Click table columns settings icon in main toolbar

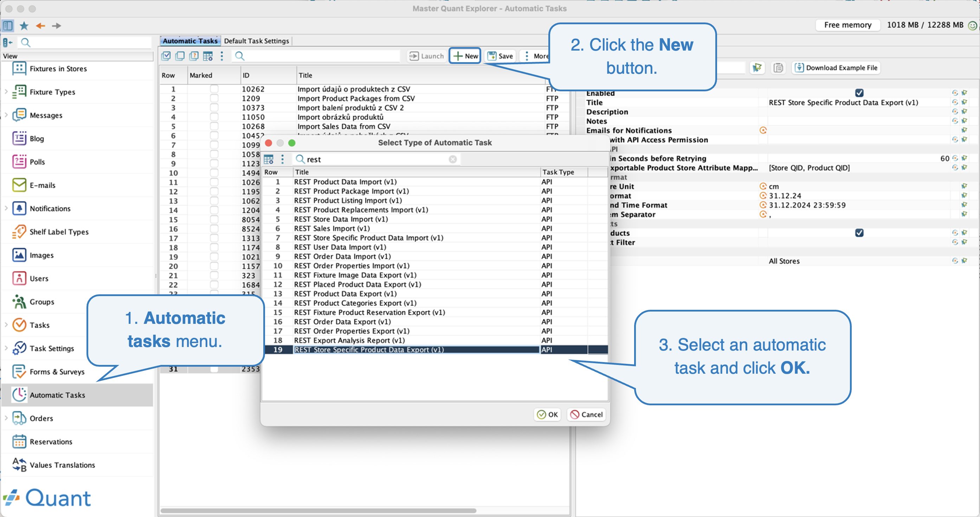[x=208, y=56]
